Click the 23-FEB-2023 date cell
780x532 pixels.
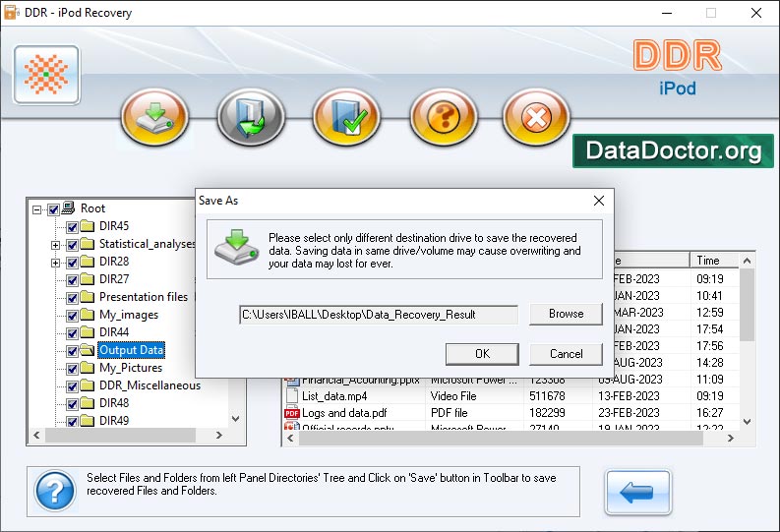pos(629,413)
